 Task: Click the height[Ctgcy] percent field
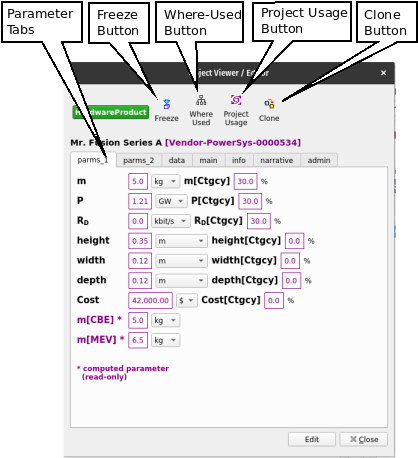(294, 241)
